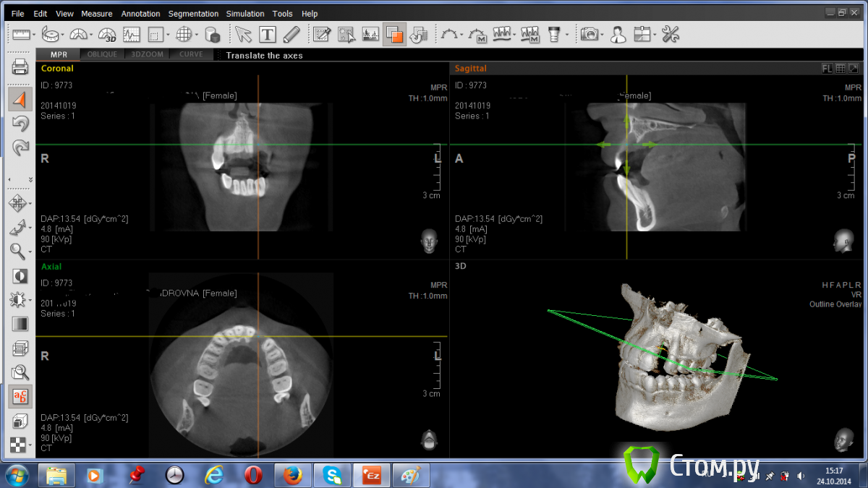Select the cylinder volume tool
The width and height of the screenshot is (868, 488).
[x=212, y=34]
